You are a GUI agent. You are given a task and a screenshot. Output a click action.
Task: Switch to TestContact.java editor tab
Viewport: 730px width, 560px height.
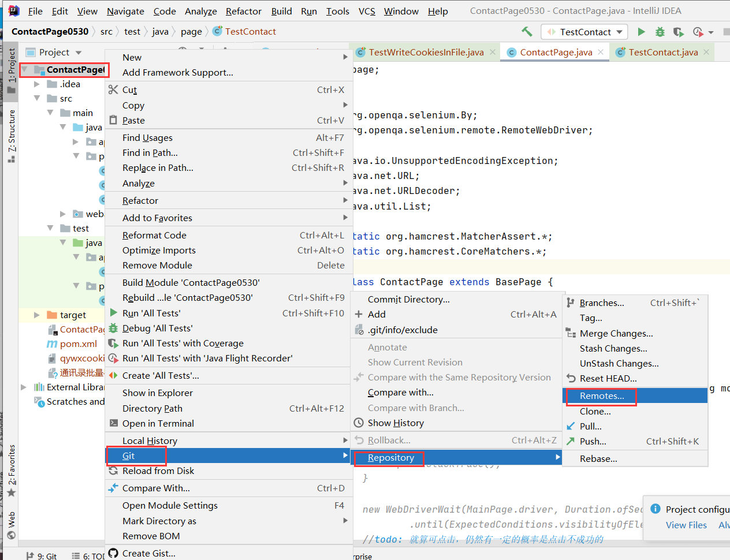click(x=663, y=52)
